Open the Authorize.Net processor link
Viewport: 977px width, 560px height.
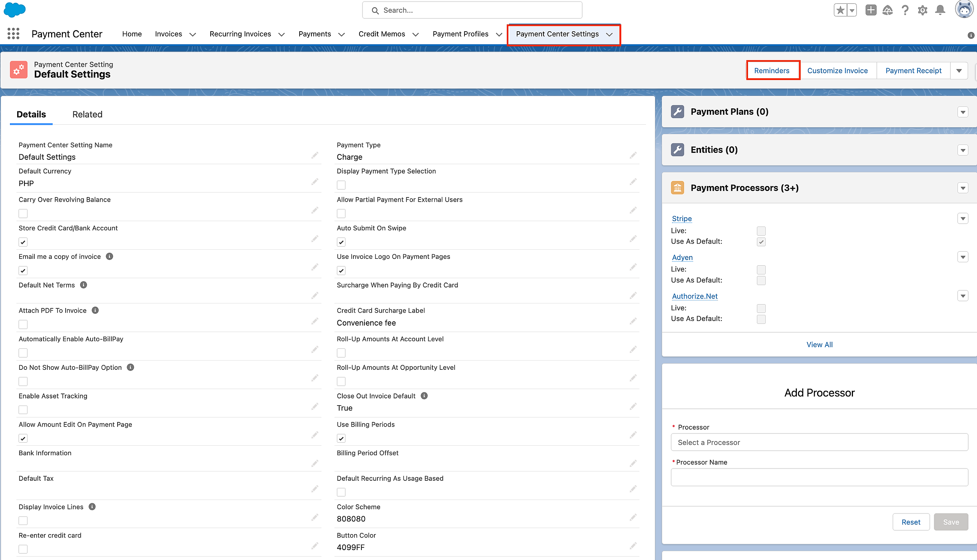(695, 296)
